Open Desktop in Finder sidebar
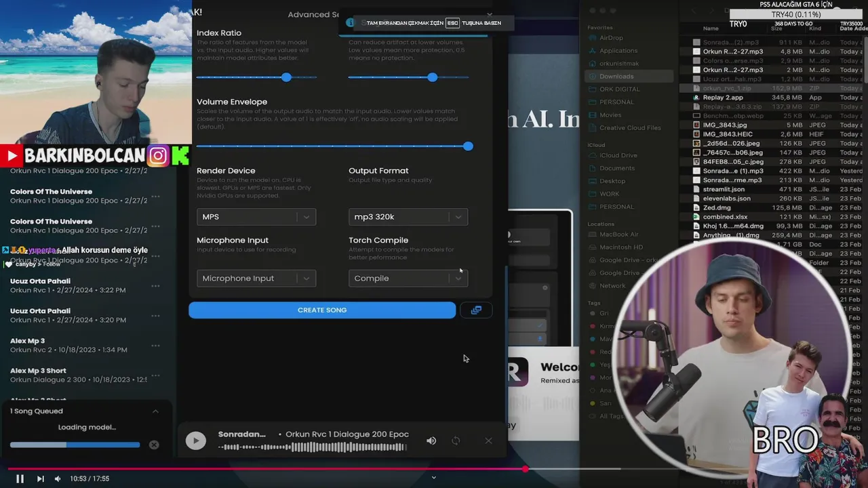Image resolution: width=868 pixels, height=488 pixels. [612, 181]
